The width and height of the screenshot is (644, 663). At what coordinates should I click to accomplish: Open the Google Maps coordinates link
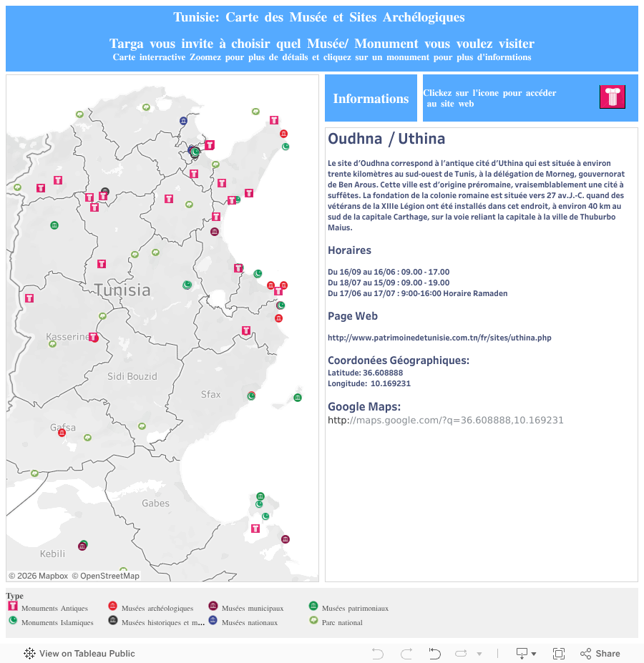[446, 420]
